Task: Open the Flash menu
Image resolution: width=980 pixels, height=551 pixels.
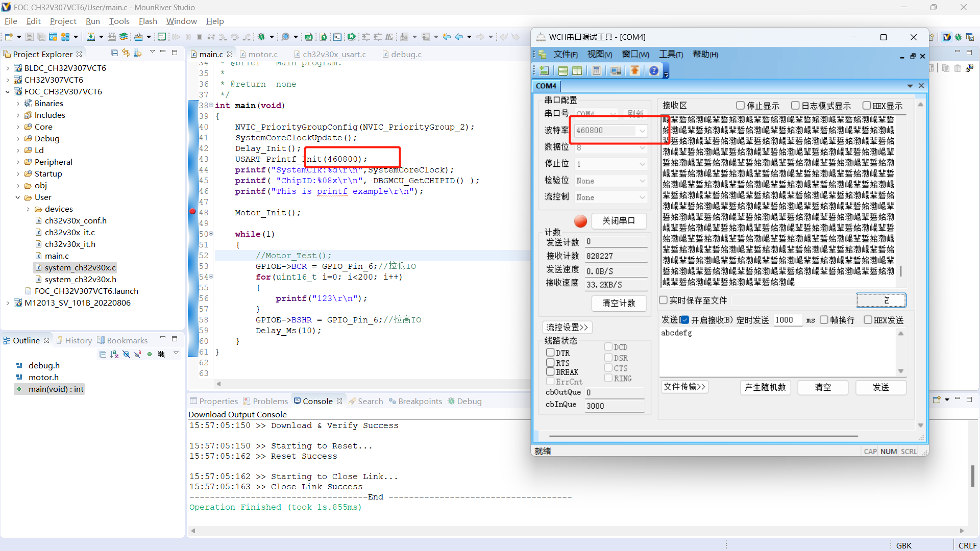Action: pyautogui.click(x=148, y=21)
